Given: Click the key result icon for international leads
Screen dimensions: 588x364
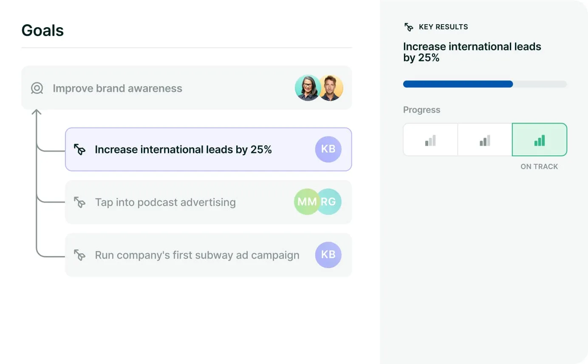Looking at the screenshot, I should click(x=79, y=150).
